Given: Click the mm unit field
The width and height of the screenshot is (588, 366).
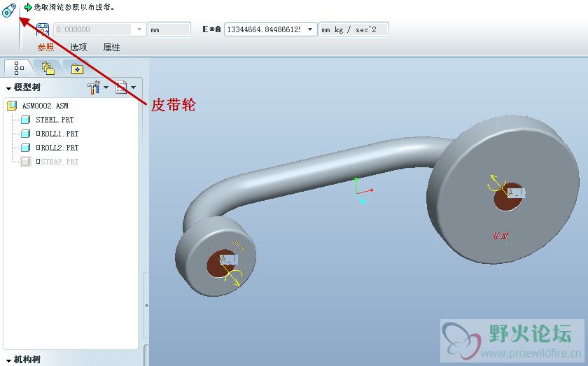Looking at the screenshot, I should (x=169, y=29).
